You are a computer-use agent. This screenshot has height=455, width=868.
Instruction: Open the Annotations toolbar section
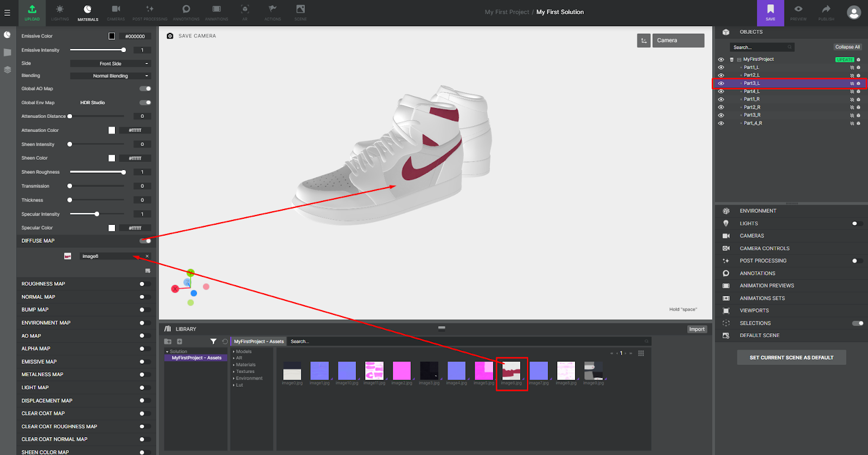(186, 12)
